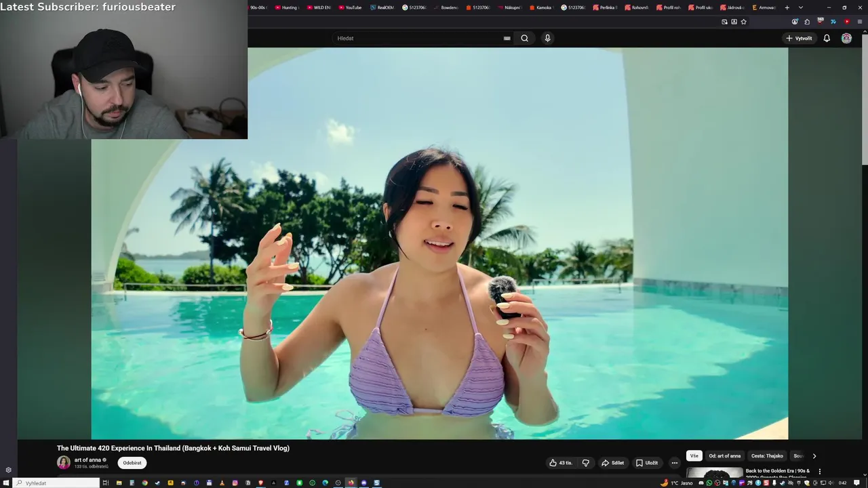868x488 pixels.
Task: Click the YouTube search magnifier button
Action: (524, 38)
